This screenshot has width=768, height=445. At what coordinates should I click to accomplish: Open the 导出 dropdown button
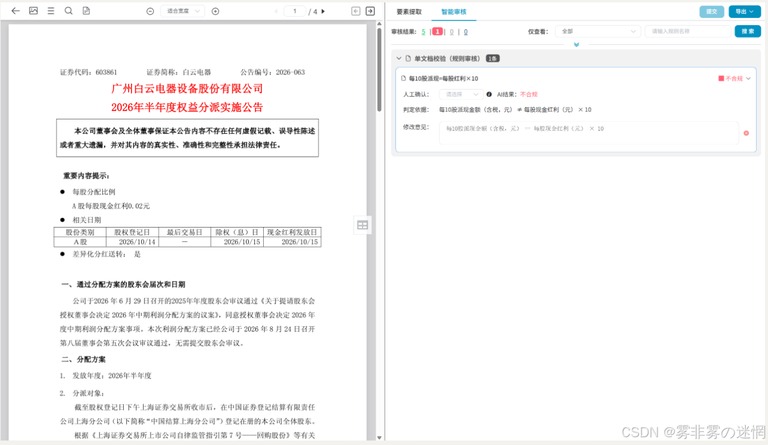pos(744,11)
